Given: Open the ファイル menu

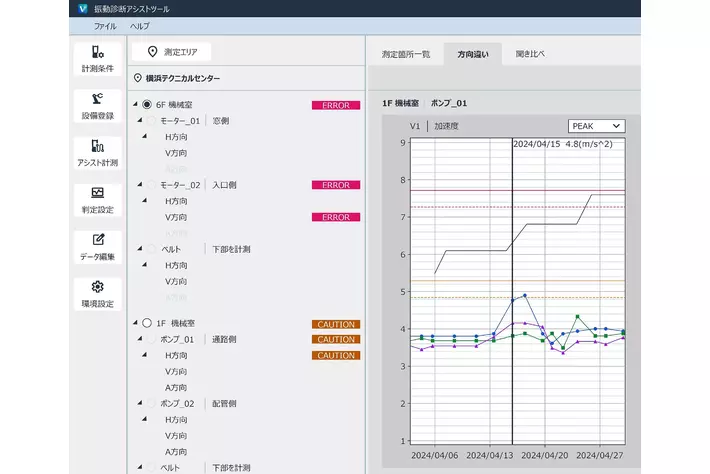Looking at the screenshot, I should click(105, 25).
